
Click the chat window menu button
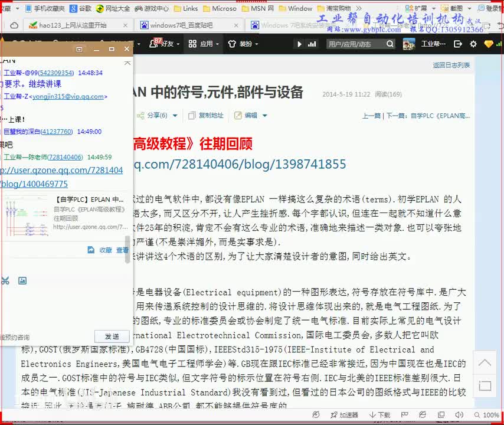[x=79, y=49]
